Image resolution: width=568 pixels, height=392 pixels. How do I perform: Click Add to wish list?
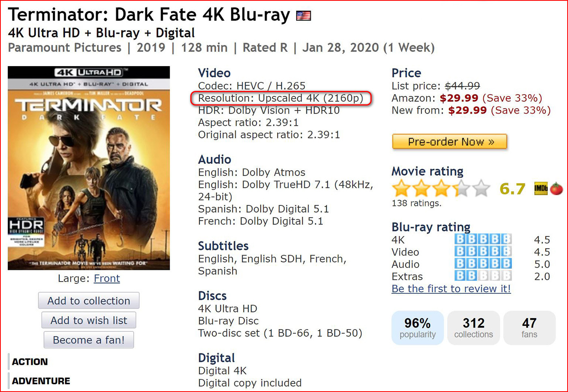(88, 320)
